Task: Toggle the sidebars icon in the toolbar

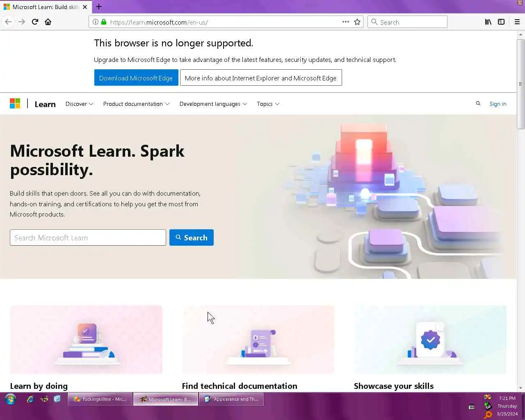Action: coord(501,22)
